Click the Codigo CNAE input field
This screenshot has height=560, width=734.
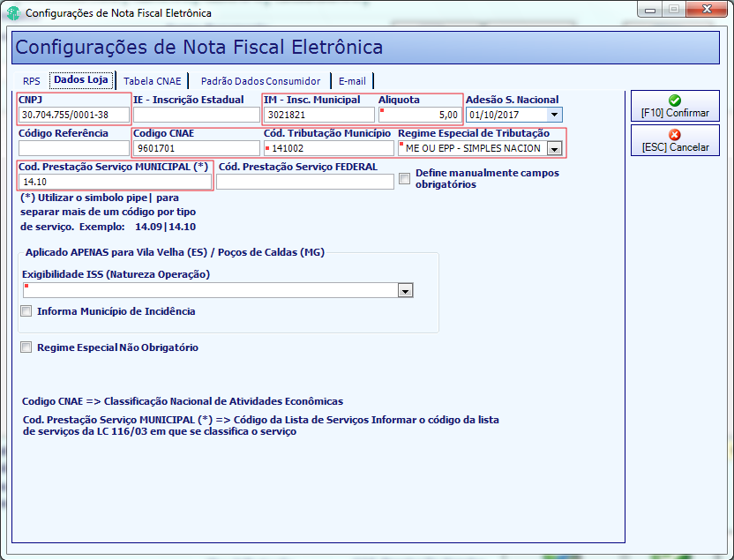tap(197, 148)
